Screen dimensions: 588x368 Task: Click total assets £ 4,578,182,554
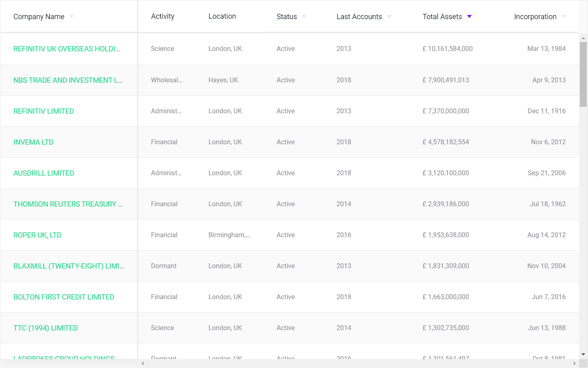point(446,142)
